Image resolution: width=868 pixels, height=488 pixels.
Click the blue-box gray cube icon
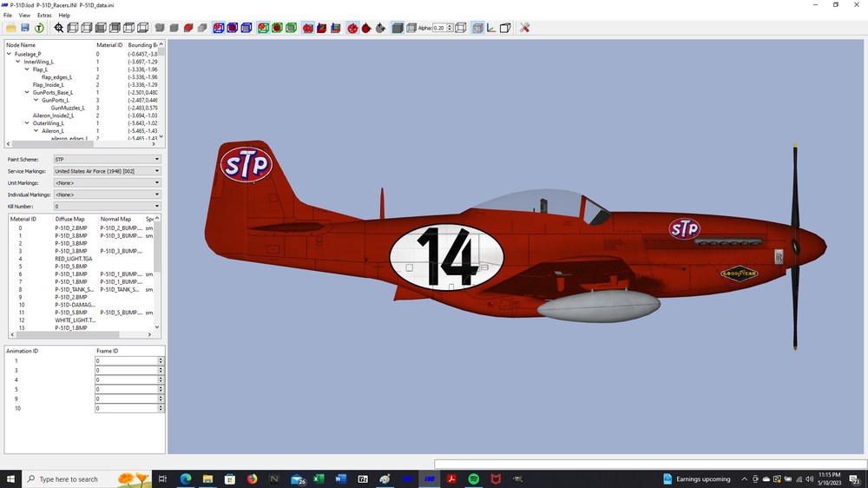tap(247, 28)
